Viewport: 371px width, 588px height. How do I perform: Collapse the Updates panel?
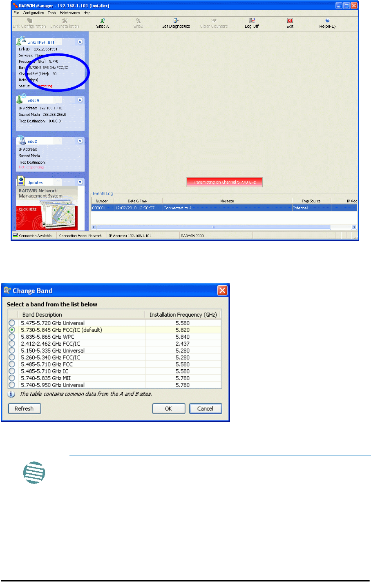tap(80, 182)
